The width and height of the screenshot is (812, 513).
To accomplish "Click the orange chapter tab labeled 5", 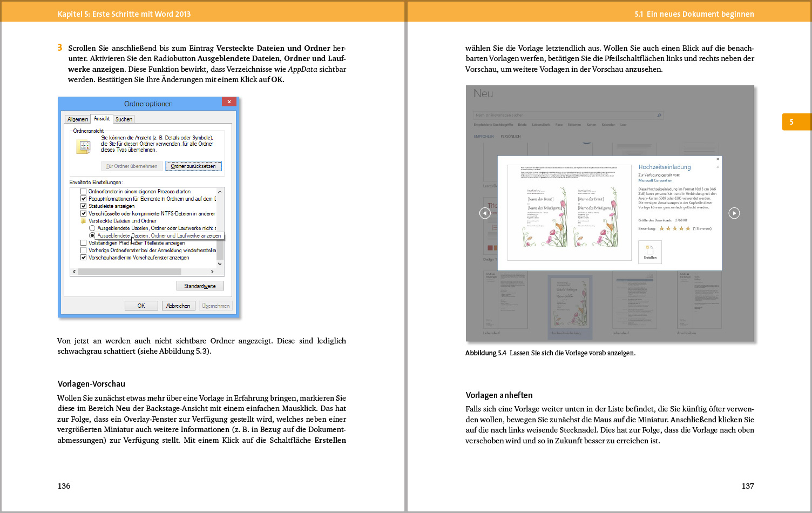I will point(796,122).
